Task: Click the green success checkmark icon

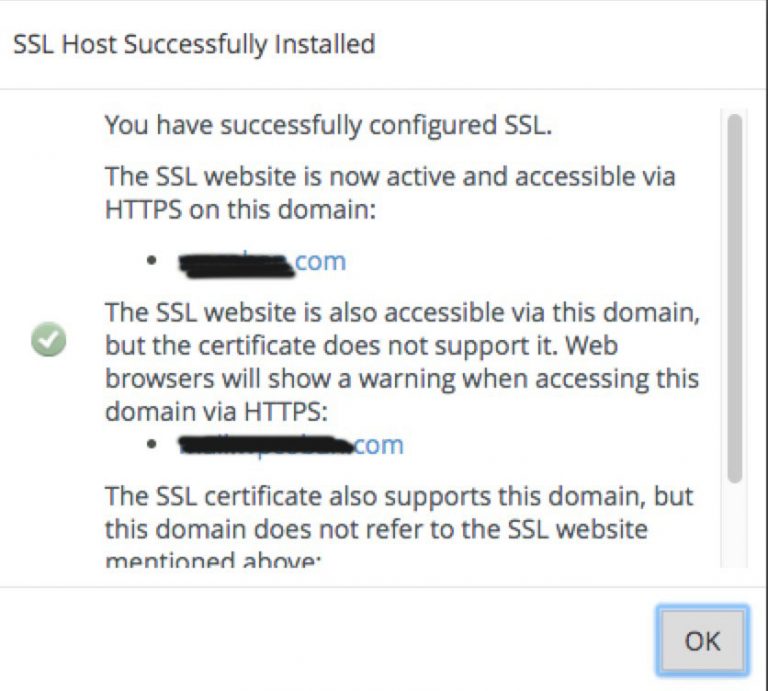Action: (x=48, y=339)
